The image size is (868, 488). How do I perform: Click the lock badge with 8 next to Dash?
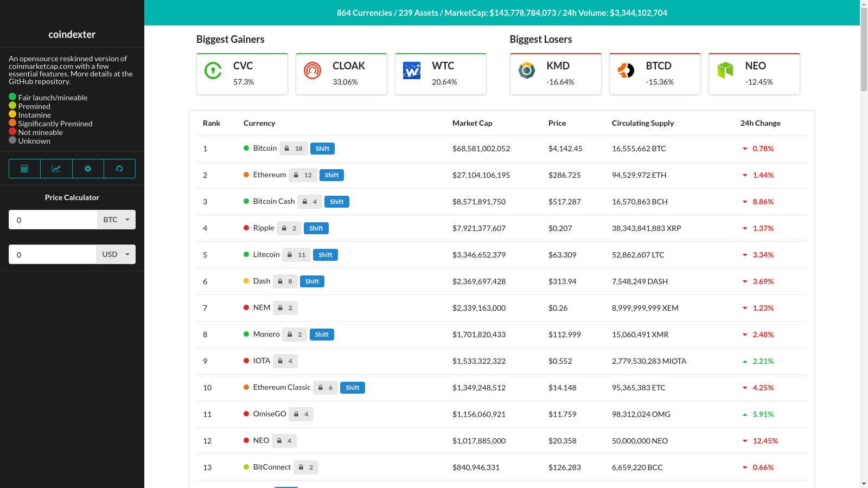pos(285,281)
